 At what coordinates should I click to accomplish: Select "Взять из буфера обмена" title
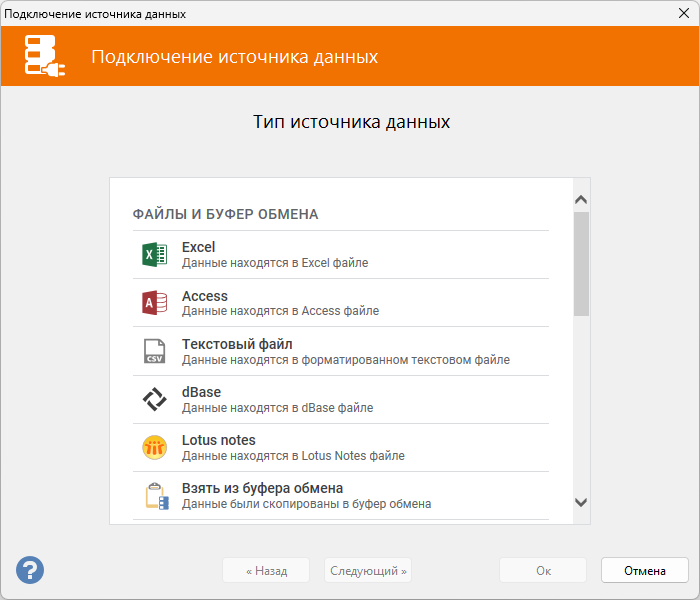[262, 488]
